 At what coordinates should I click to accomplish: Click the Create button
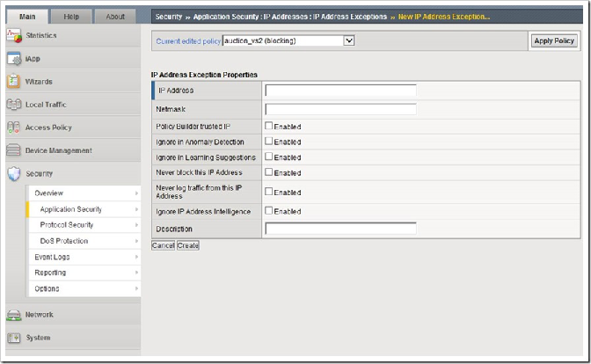(x=188, y=245)
